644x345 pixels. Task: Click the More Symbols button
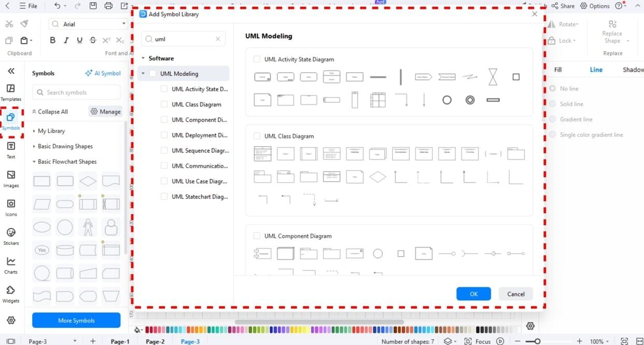click(x=76, y=320)
